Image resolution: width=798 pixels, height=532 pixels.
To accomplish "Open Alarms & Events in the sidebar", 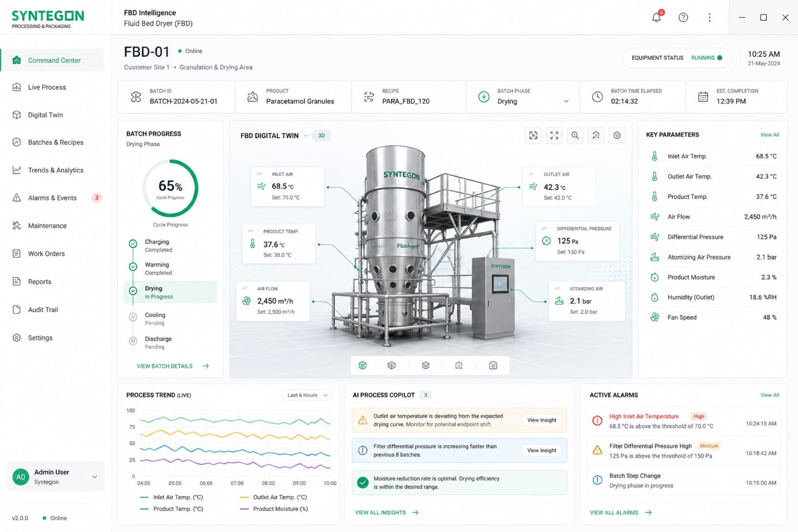I will tap(52, 198).
